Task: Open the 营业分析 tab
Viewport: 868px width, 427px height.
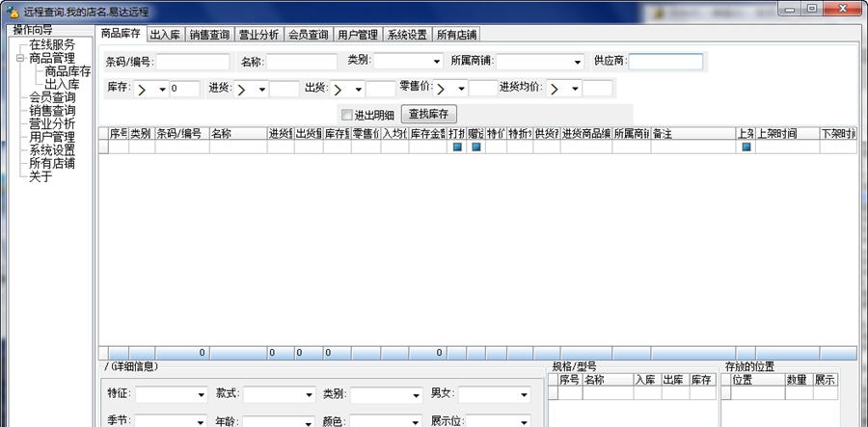Action: 259,35
